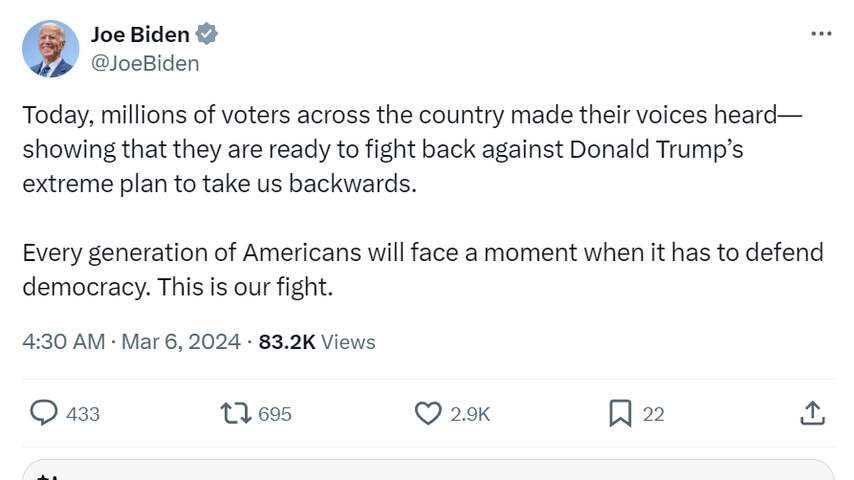Open the three-dot more options menu
854x480 pixels.
pyautogui.click(x=820, y=34)
